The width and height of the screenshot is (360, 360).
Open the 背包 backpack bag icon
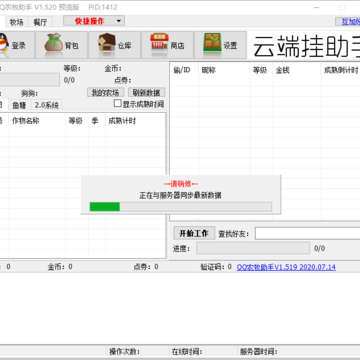[62, 45]
